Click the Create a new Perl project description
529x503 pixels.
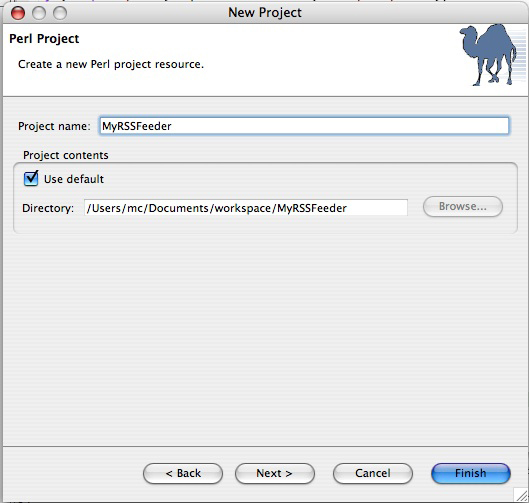(x=111, y=64)
